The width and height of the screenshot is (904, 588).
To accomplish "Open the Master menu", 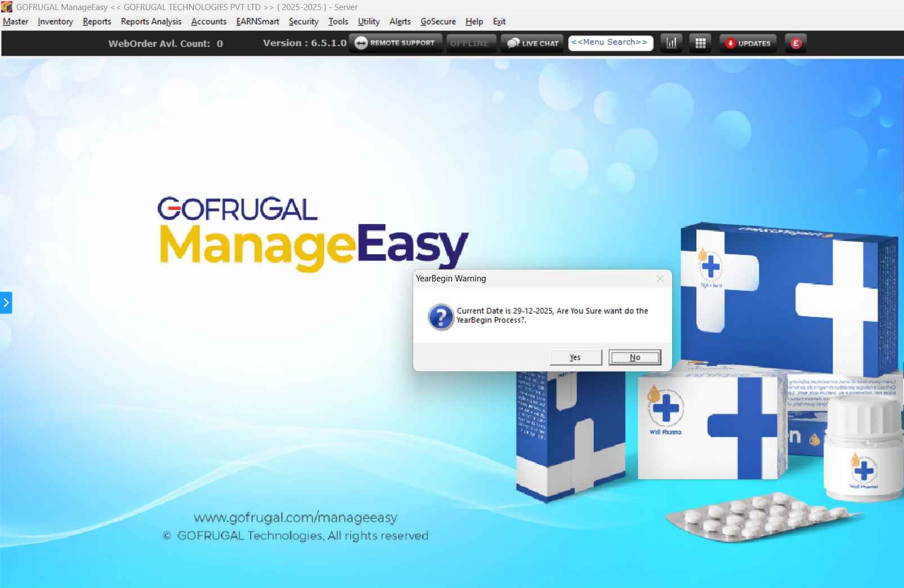I will coord(15,21).
